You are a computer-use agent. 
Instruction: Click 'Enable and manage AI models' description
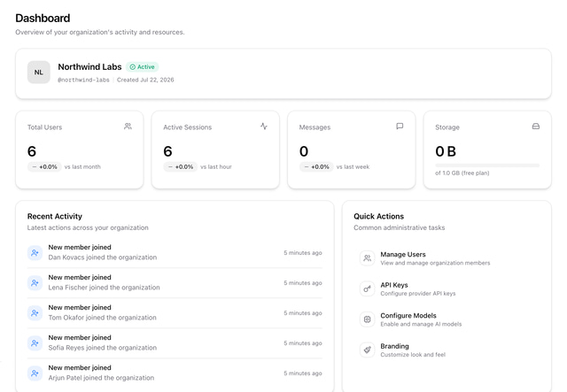[421, 324]
